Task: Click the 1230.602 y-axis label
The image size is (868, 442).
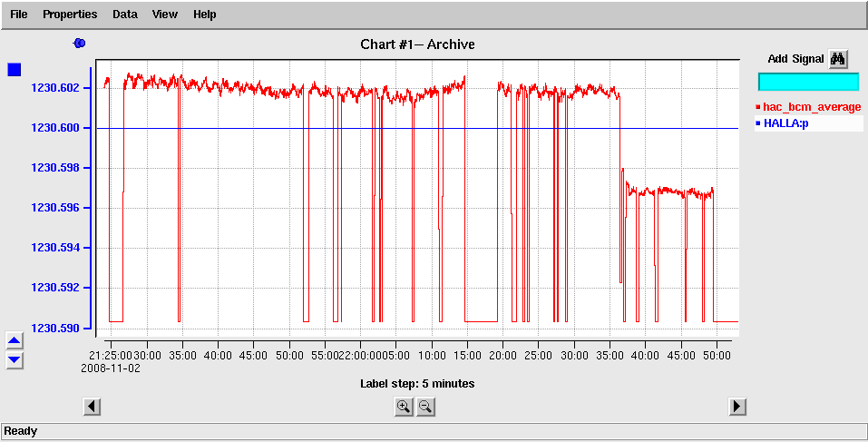Action: click(55, 88)
